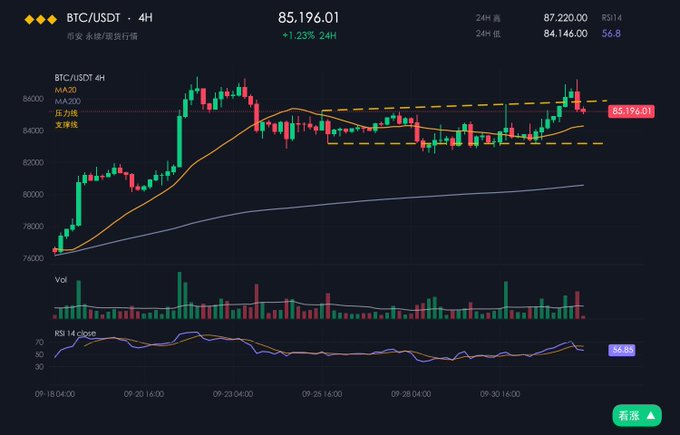Click the Vol panel label

(x=61, y=280)
